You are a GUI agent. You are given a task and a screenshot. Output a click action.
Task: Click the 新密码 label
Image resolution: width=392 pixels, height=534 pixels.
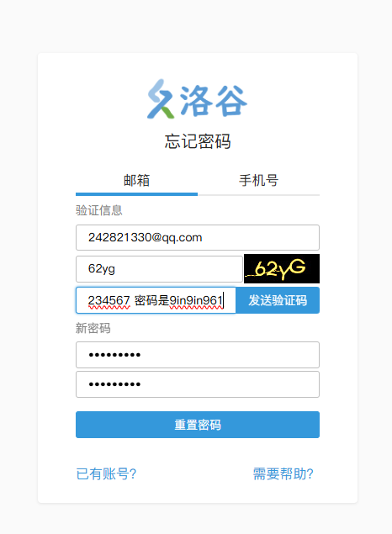[93, 328]
